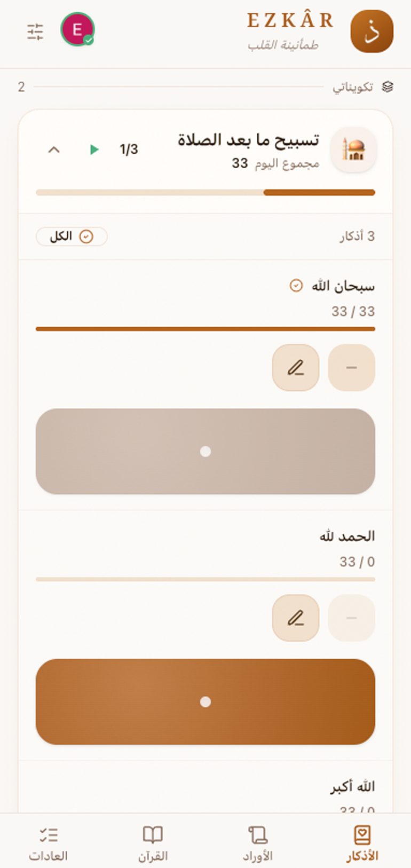
Task: Edit the سبحان الله count with pencil icon
Action: 296,368
